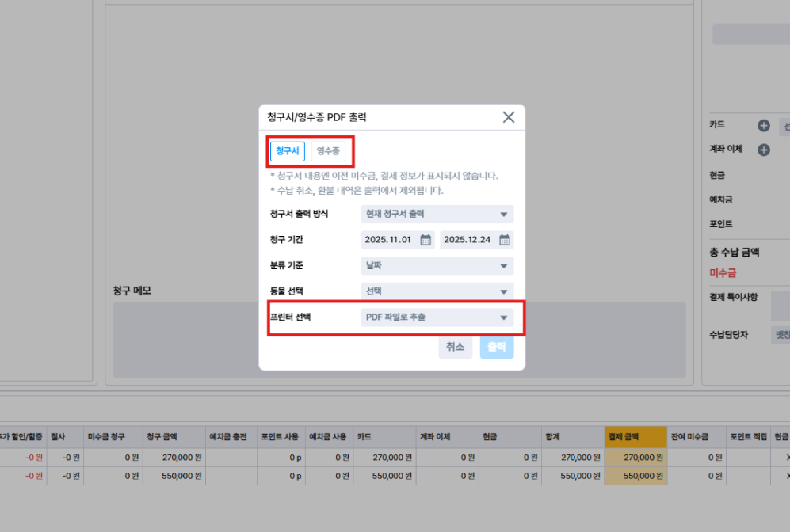This screenshot has width=790, height=532.
Task: Click the 결제 특이사항 input box
Action: (780, 306)
